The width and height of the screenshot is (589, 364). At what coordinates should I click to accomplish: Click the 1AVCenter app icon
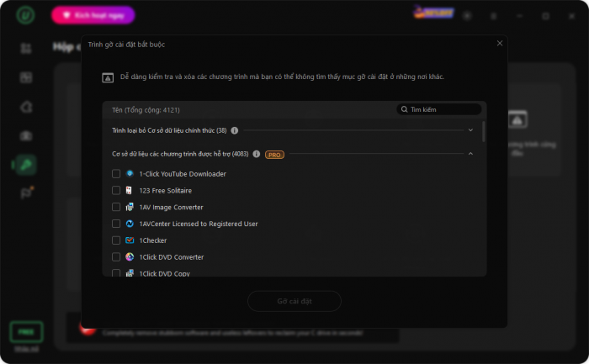pos(130,224)
